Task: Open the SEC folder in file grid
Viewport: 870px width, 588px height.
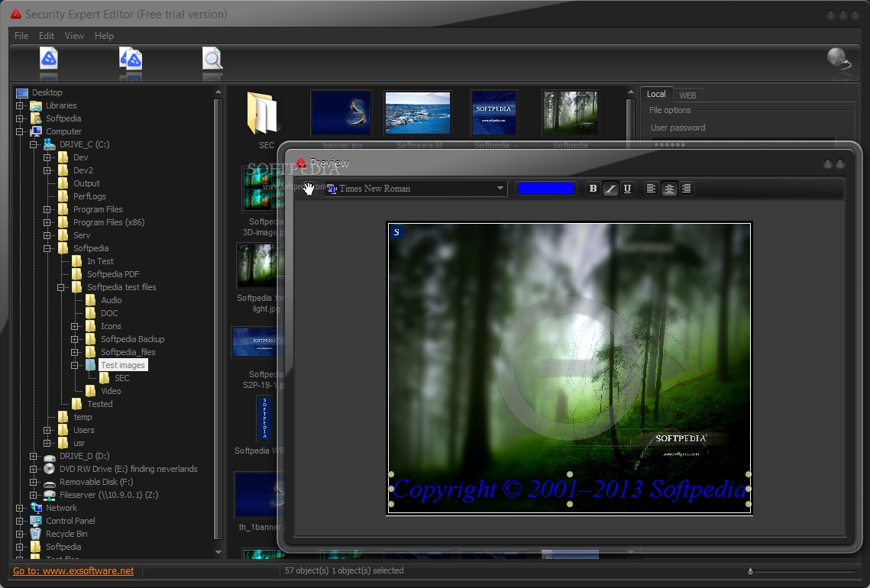Action: (x=262, y=114)
